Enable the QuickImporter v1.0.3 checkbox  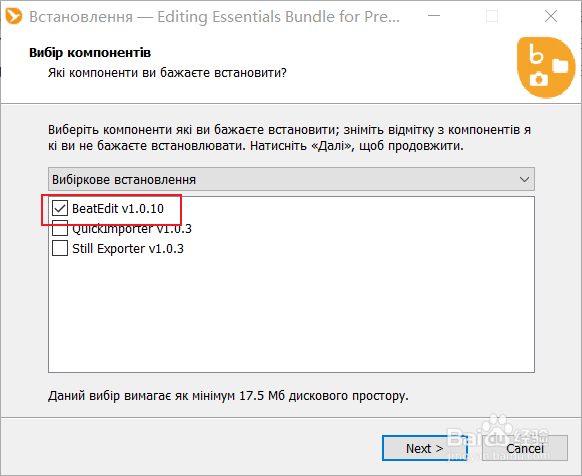60,228
